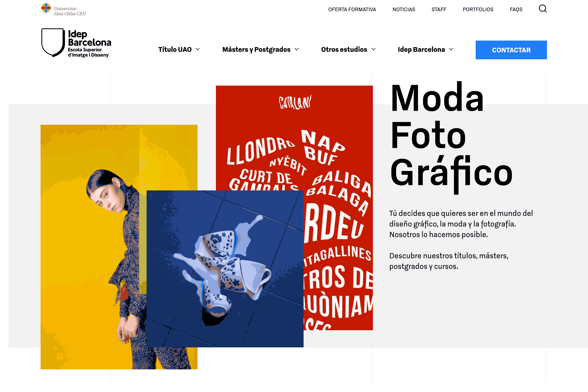Image resolution: width=588 pixels, height=392 pixels.
Task: Expand the Título UAO chevron
Action: (x=198, y=49)
